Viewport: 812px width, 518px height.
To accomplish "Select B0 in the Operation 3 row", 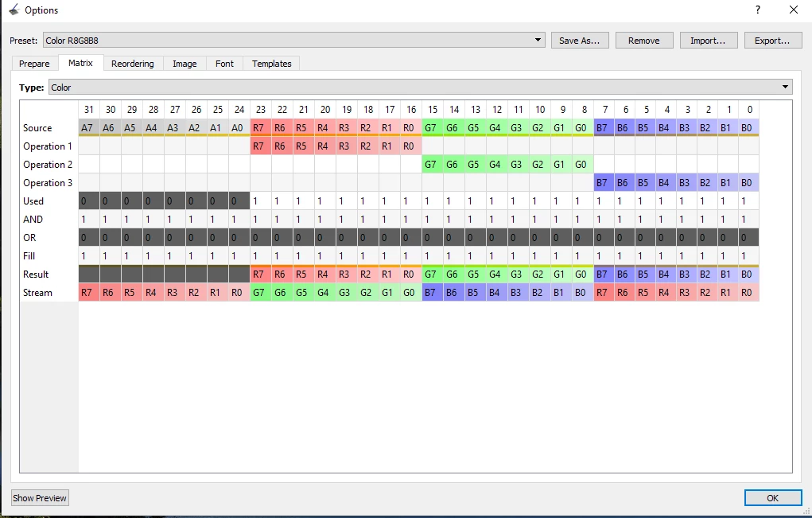I will [749, 182].
